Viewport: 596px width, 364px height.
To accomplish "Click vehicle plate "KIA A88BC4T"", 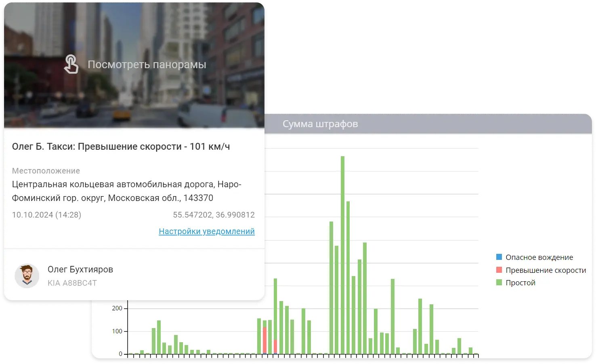I will pos(72,283).
